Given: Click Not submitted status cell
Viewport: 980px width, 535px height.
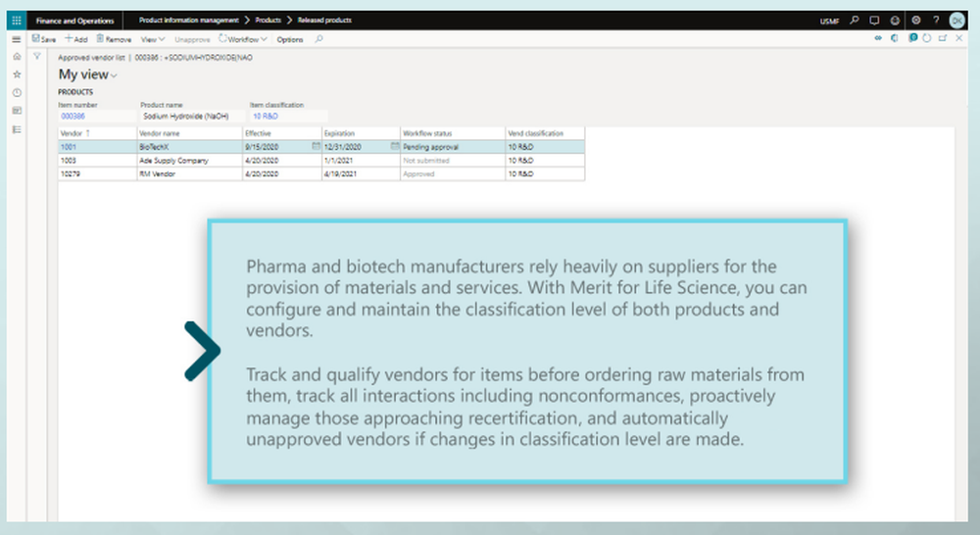Looking at the screenshot, I should [453, 161].
